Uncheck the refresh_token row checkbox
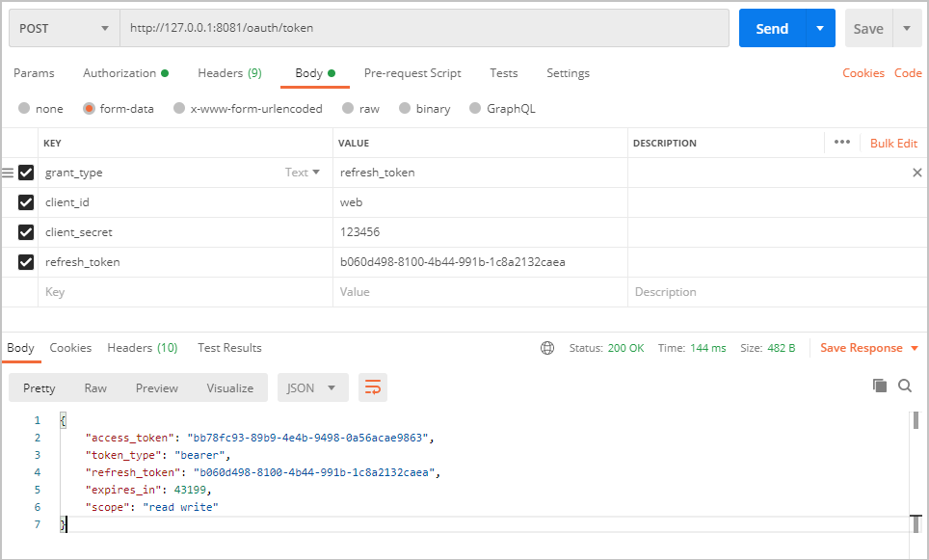 26,262
